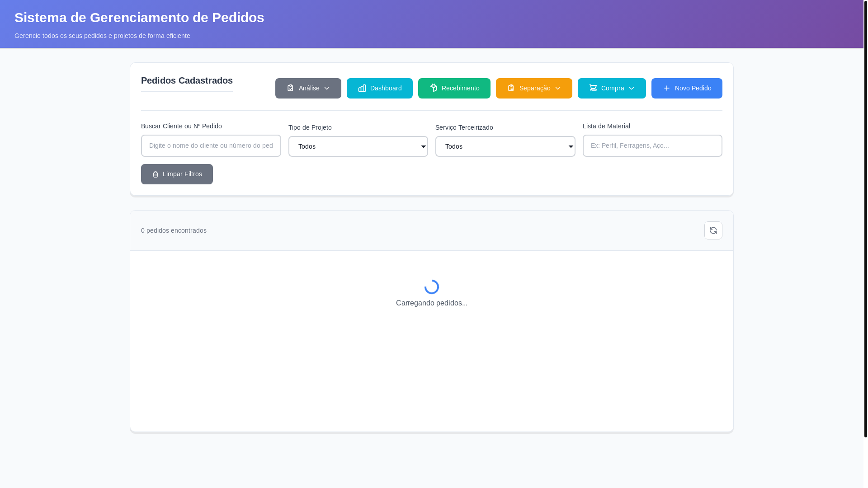This screenshot has height=488, width=868.
Task: Create a new order with Novo Pedido label
Action: coord(693,88)
